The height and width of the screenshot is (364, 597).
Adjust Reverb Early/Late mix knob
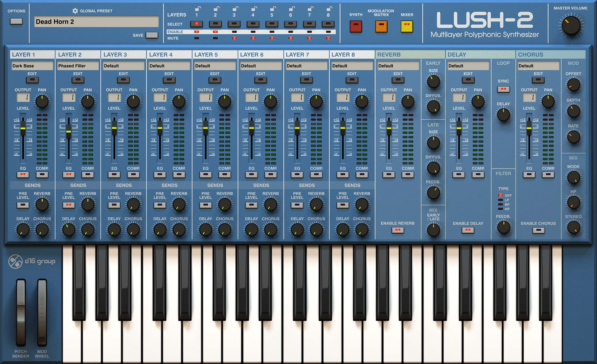point(433,230)
